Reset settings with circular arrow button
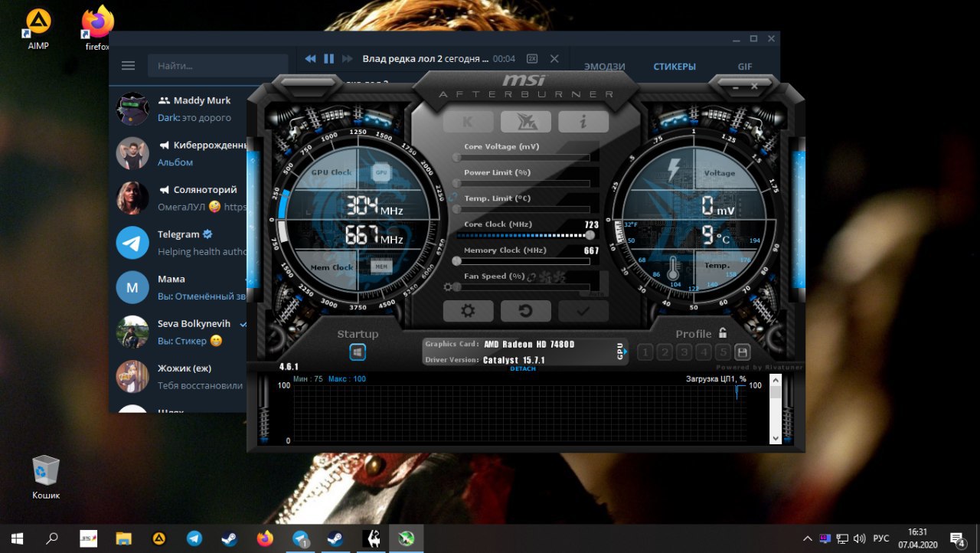 [x=525, y=311]
